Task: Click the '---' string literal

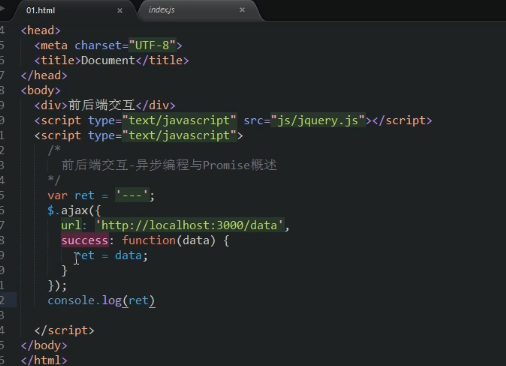Action: pos(132,195)
